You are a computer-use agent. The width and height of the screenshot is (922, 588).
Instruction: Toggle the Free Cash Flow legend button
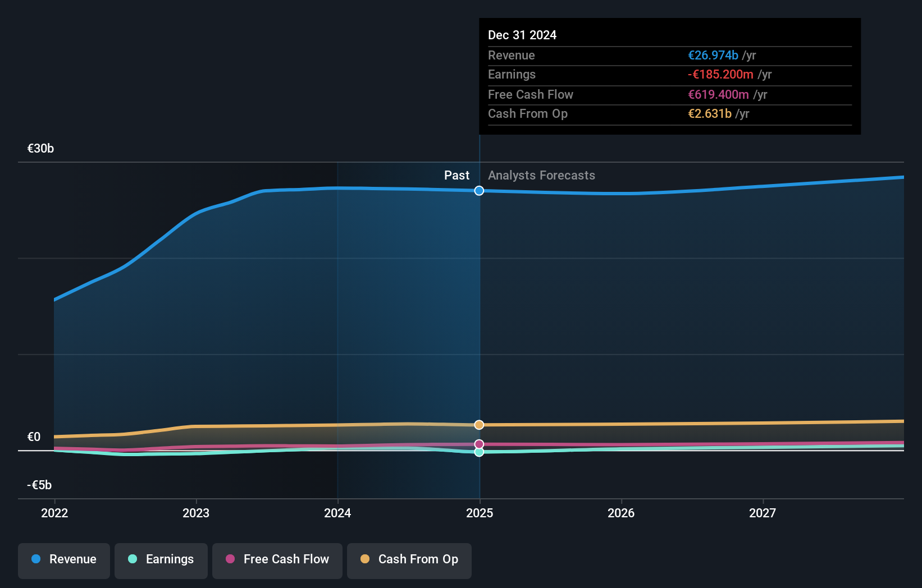tap(277, 561)
